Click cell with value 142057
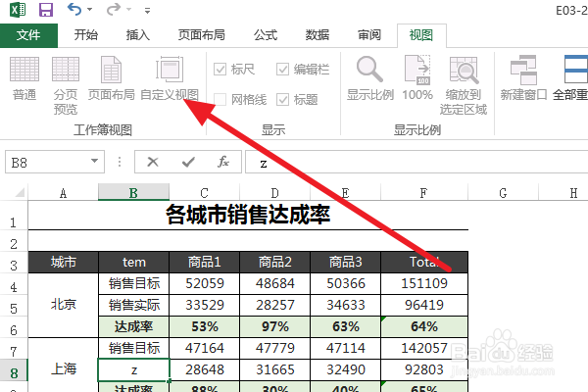Screen dimensions: 588x392 click(424, 348)
